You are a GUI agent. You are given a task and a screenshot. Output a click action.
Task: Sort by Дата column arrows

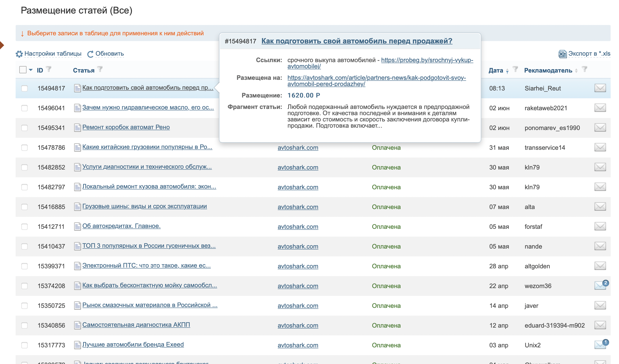click(507, 71)
